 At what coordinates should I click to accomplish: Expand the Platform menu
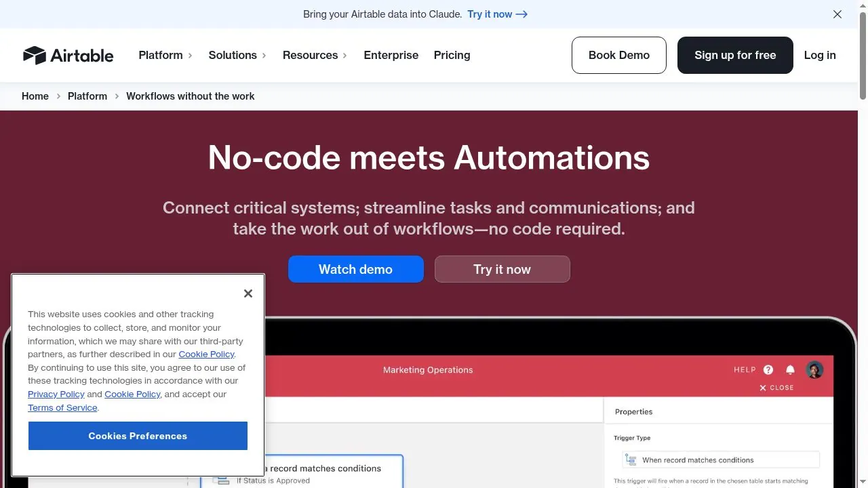pos(165,55)
